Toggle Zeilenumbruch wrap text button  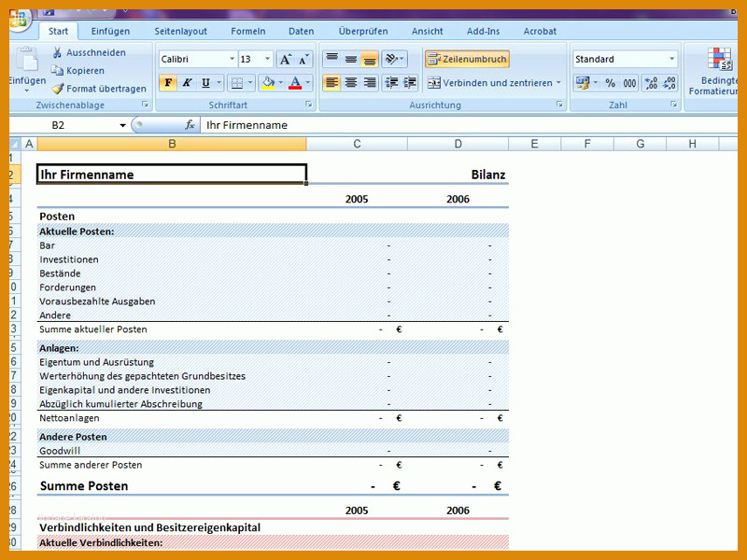point(467,59)
